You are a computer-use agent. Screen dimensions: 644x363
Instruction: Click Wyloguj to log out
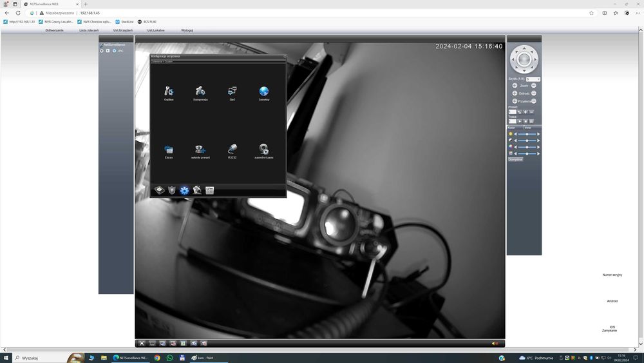187,30
